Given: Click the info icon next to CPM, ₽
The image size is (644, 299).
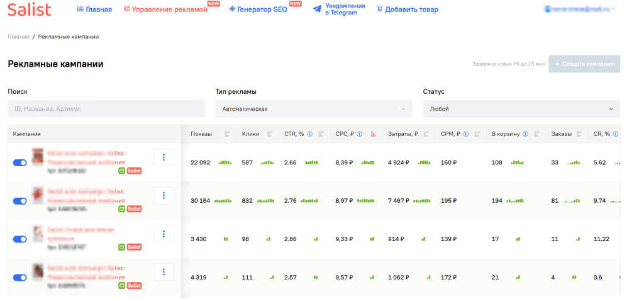Looking at the screenshot, I should pos(467,134).
